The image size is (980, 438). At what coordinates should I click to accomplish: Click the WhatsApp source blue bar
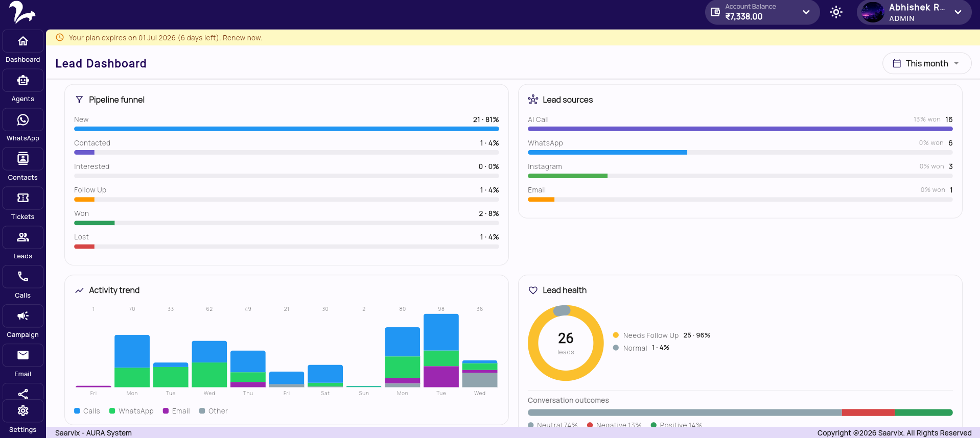point(608,153)
